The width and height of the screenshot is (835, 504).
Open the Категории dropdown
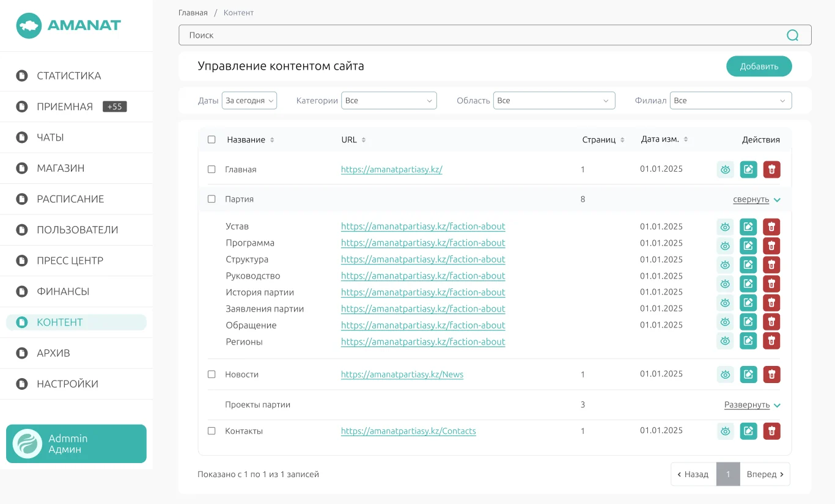(x=389, y=101)
